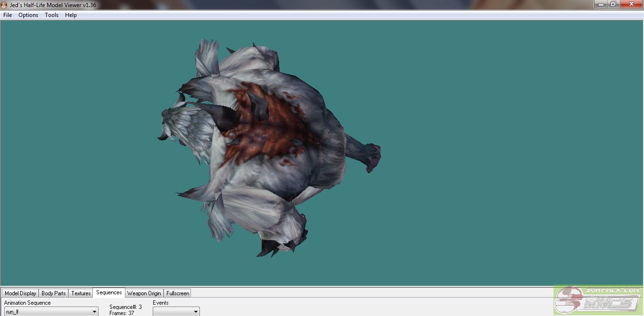Open the Tools menu
The height and width of the screenshot is (316, 644).
51,15
